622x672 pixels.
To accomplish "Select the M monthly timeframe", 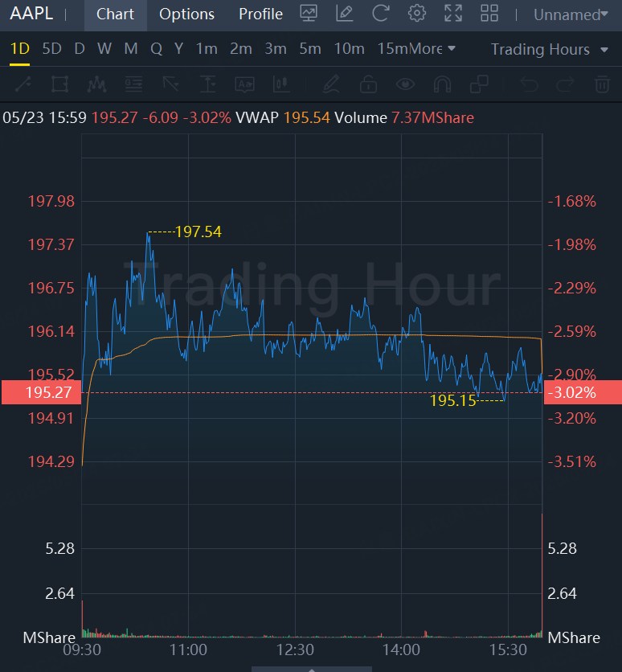I will 131,48.
